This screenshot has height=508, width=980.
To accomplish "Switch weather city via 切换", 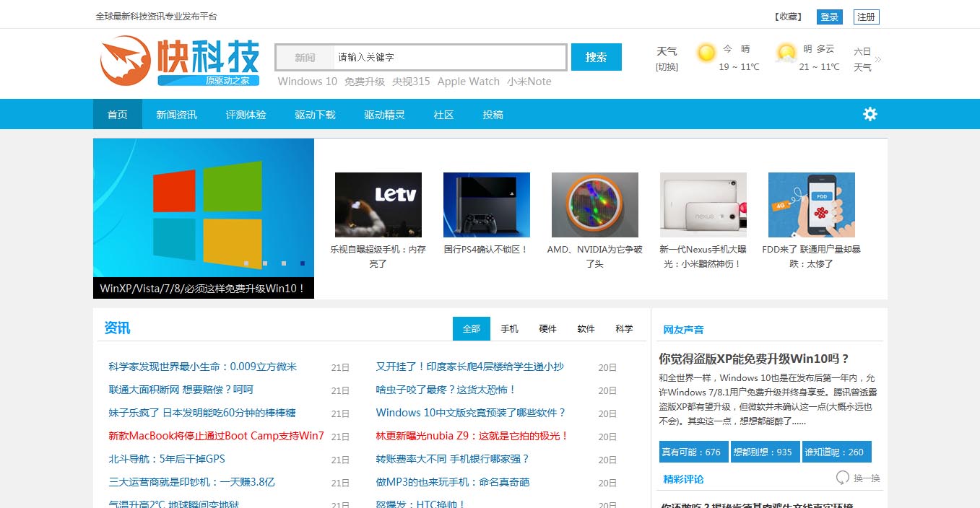I will tap(667, 67).
